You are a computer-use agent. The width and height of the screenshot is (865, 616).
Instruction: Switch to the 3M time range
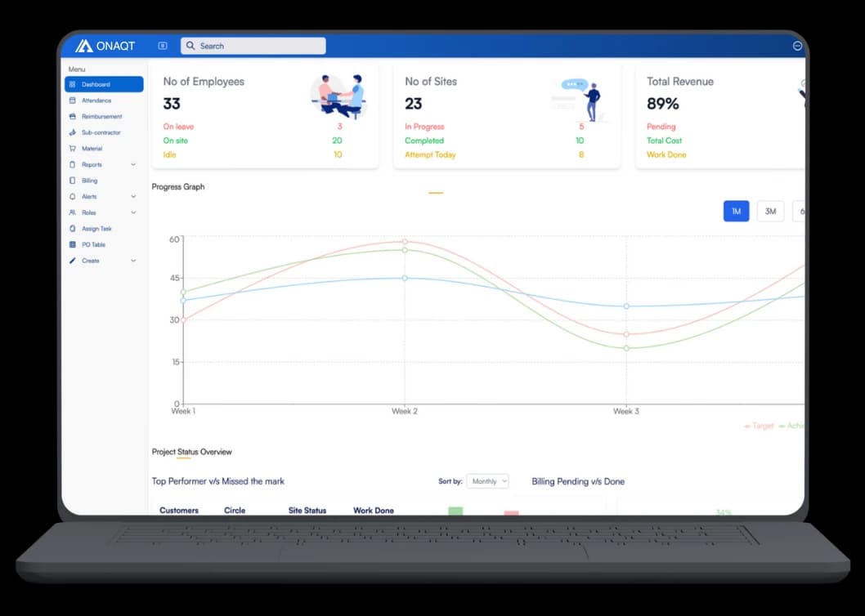pyautogui.click(x=769, y=211)
